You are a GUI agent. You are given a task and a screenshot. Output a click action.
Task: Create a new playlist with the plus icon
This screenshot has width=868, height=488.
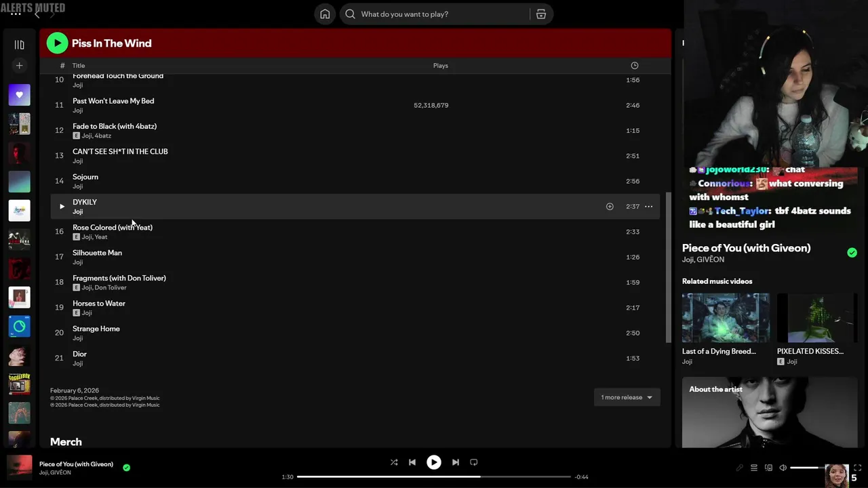point(19,66)
